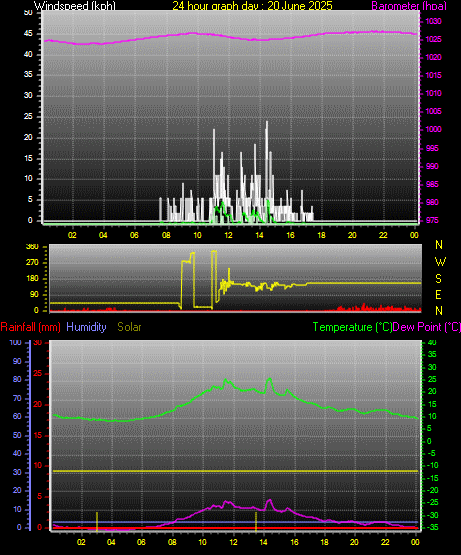Click the 70 value on humidity axis
Screen dimensions: 461x555
17,399
